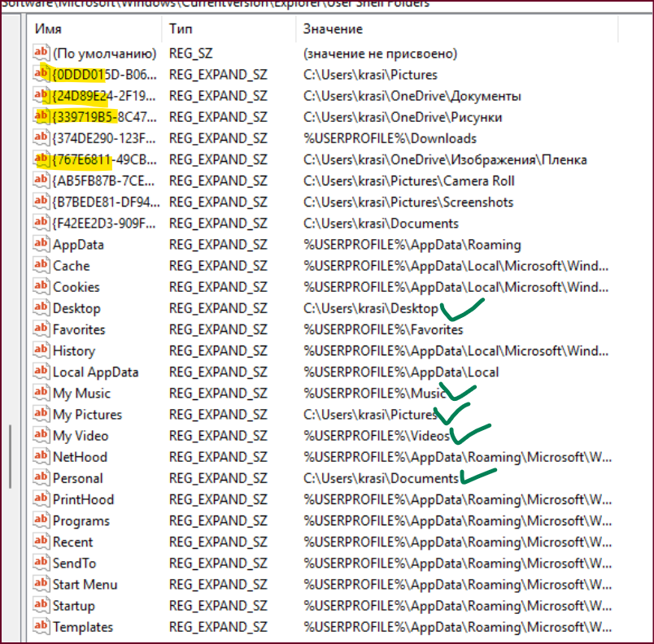This screenshot has height=644, width=654.
Task: Select the NetHood value name
Action: pos(80,457)
